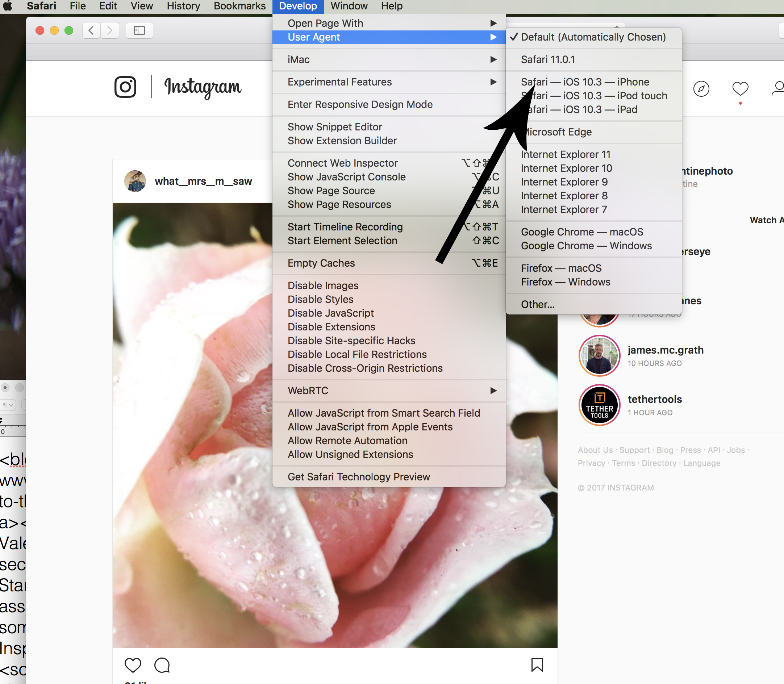784x684 pixels.
Task: Select Get Safari Technology Preview
Action: pyautogui.click(x=389, y=477)
